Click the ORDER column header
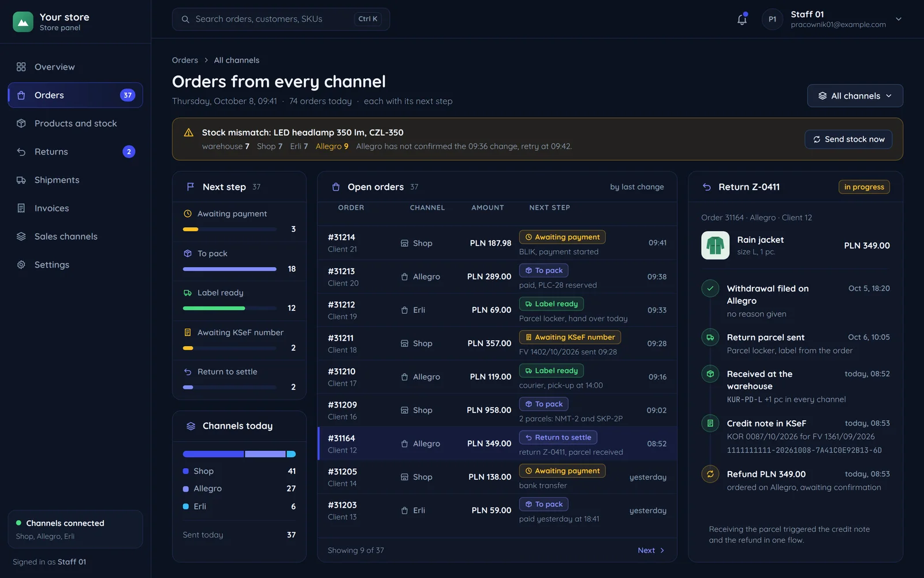Viewport: 924px width, 578px height. coord(351,208)
